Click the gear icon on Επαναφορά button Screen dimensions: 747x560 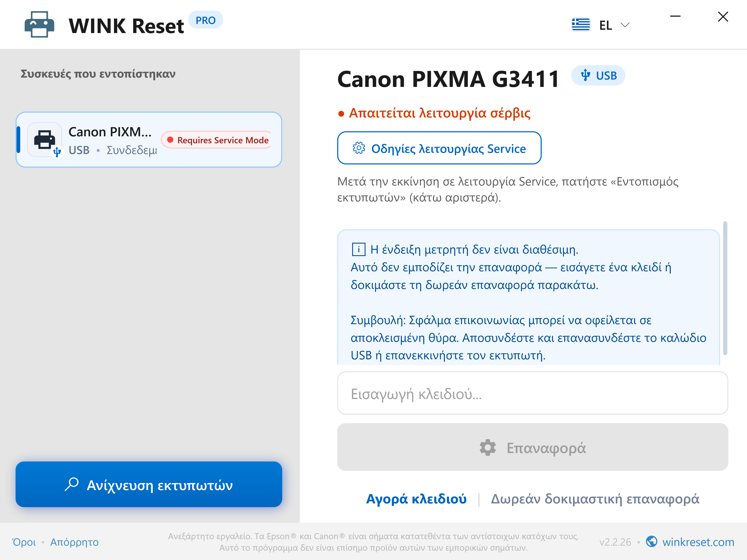click(x=488, y=448)
